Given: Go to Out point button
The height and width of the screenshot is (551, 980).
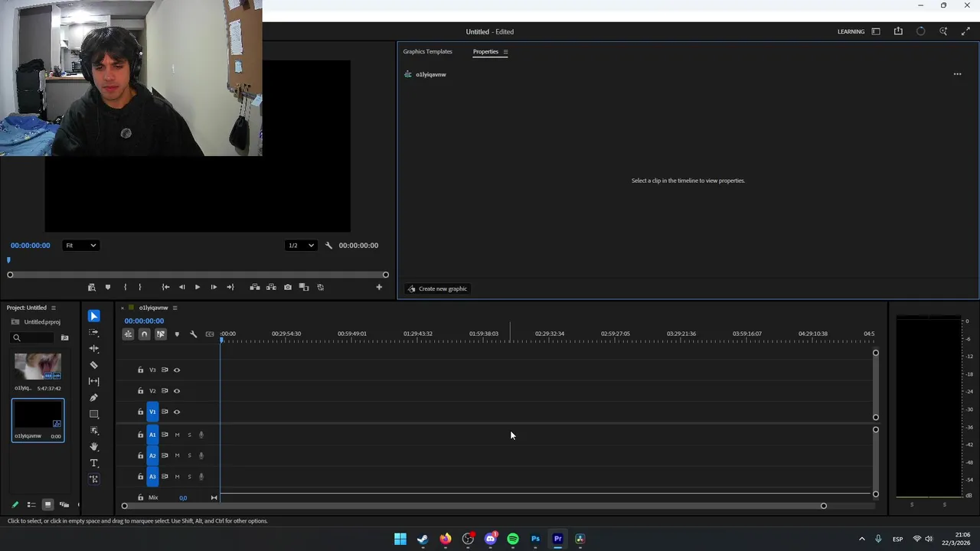Looking at the screenshot, I should point(230,287).
